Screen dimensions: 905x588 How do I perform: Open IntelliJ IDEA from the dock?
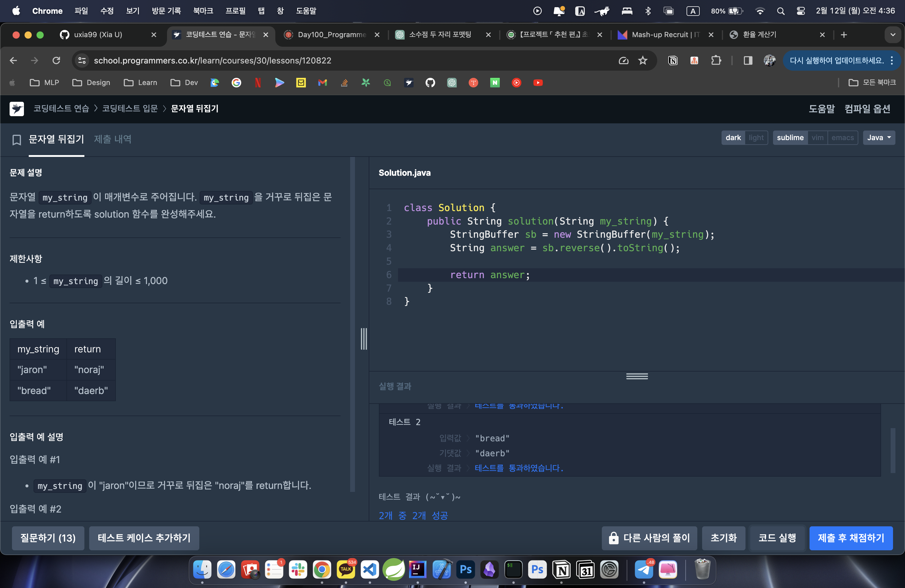point(417,569)
